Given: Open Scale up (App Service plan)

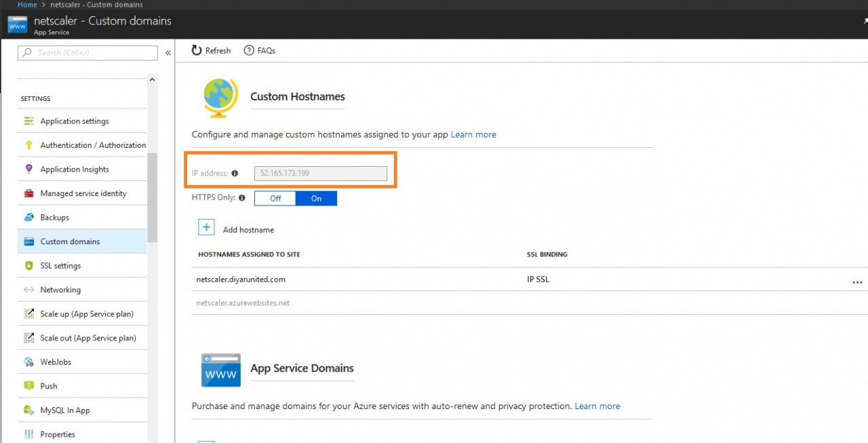Looking at the screenshot, I should 82,314.
